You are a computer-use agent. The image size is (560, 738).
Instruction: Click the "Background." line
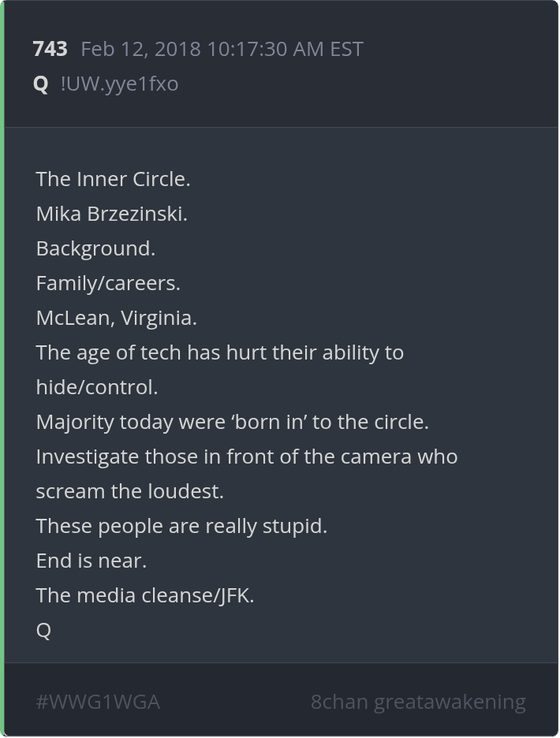(x=95, y=248)
